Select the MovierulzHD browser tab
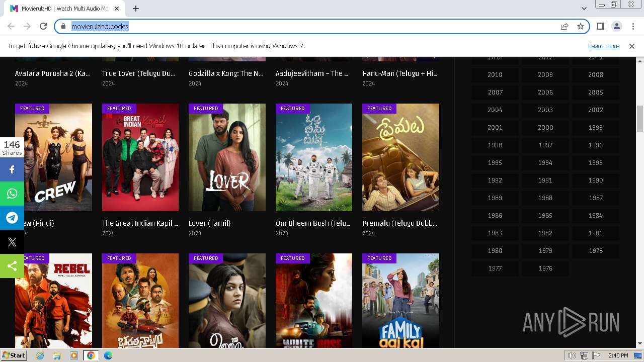The width and height of the screenshot is (644, 362). (64, 9)
